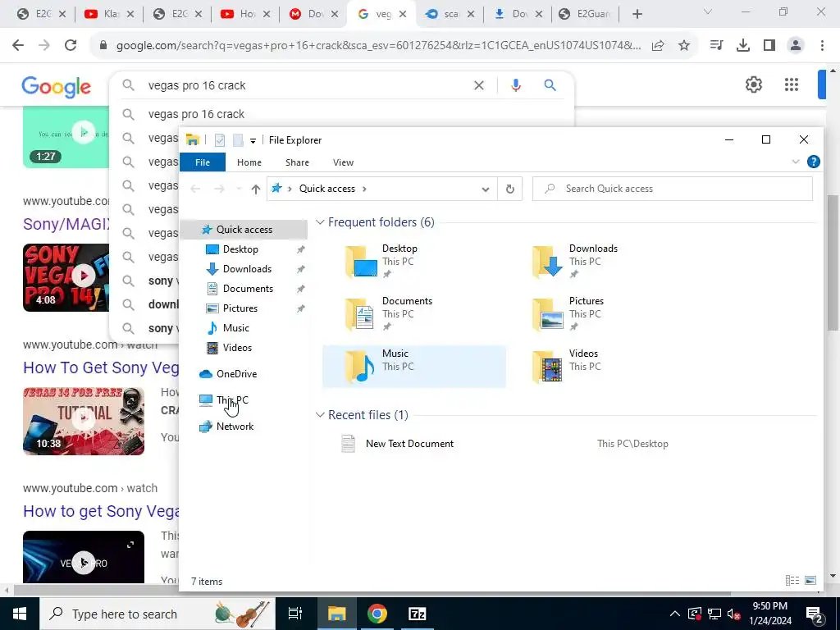Open Task View on the taskbar
Viewport: 840px width, 630px height.
(295, 614)
